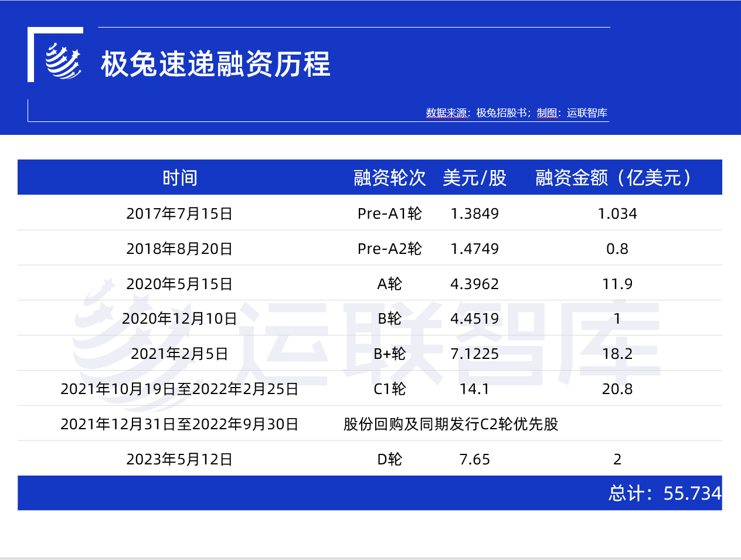
Task: Select the price value 7.65
Action: coord(475,459)
